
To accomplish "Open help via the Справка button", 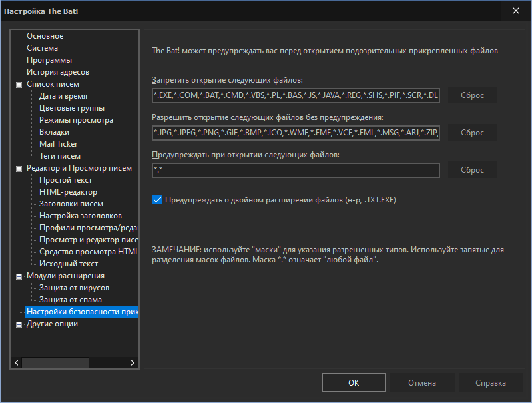I will pyautogui.click(x=491, y=382).
